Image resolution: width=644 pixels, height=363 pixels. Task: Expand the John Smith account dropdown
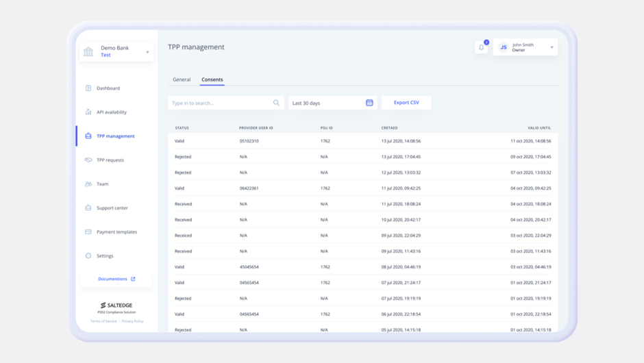[x=552, y=47]
